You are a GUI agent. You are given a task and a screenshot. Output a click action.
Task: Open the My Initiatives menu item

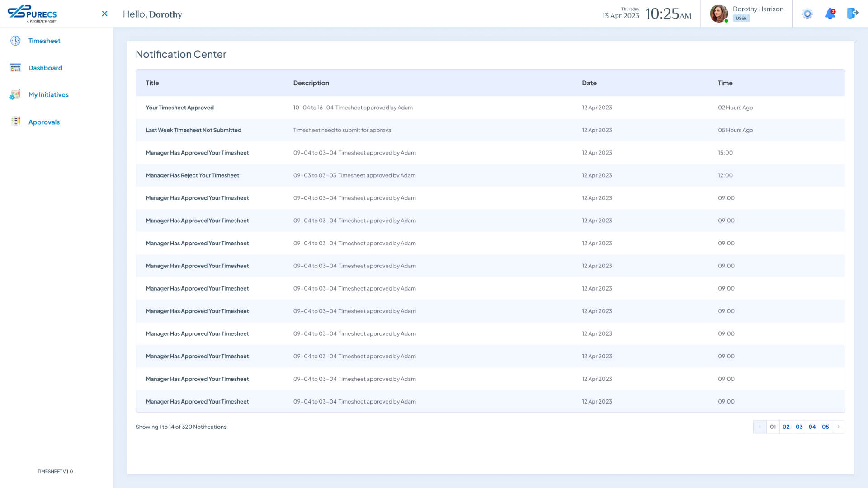click(x=48, y=94)
